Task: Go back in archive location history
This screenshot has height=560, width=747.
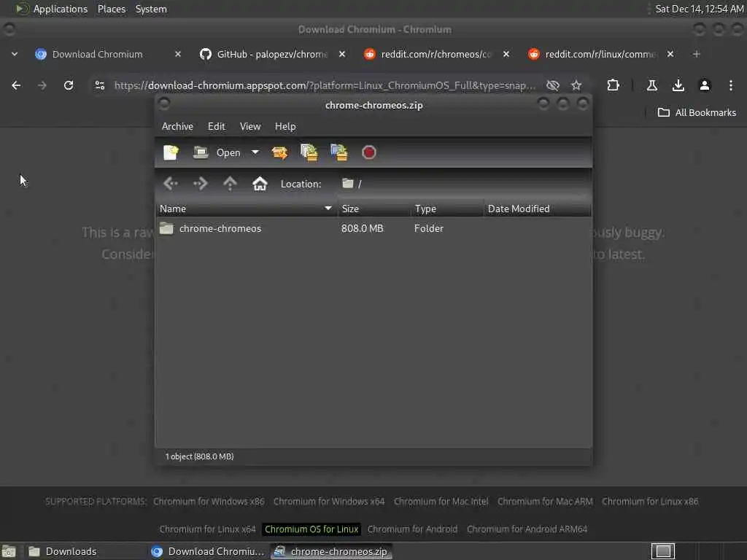Action: point(170,183)
